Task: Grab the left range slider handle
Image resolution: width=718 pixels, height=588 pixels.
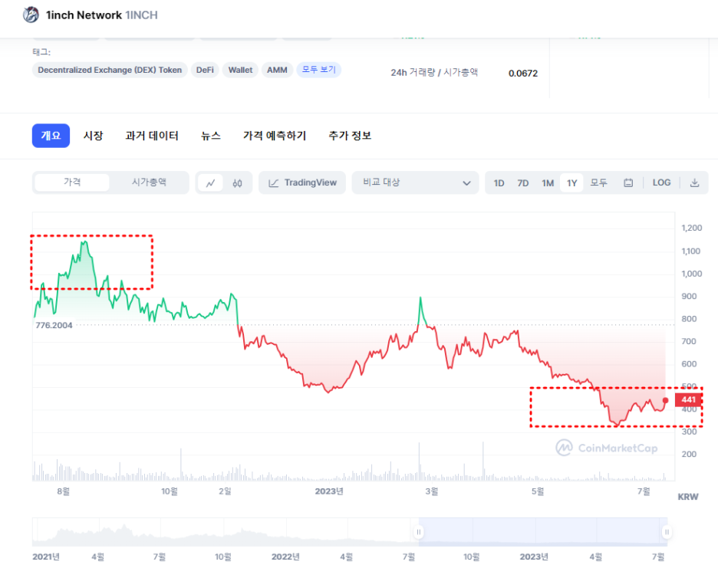Action: [419, 532]
